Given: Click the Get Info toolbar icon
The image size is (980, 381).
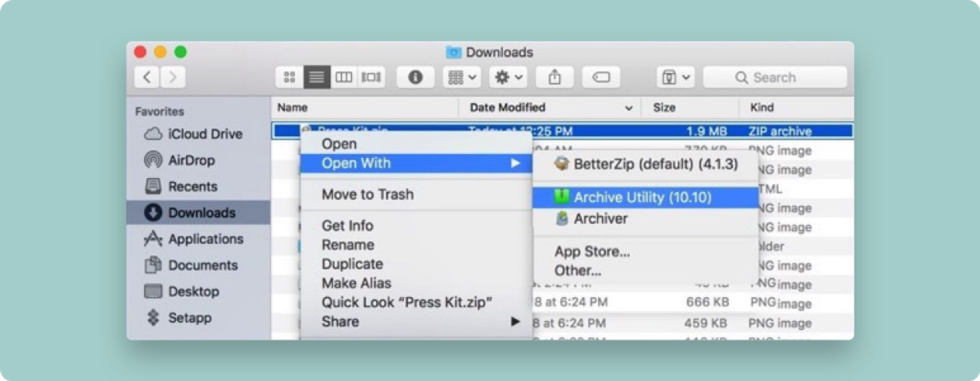Looking at the screenshot, I should pyautogui.click(x=415, y=77).
